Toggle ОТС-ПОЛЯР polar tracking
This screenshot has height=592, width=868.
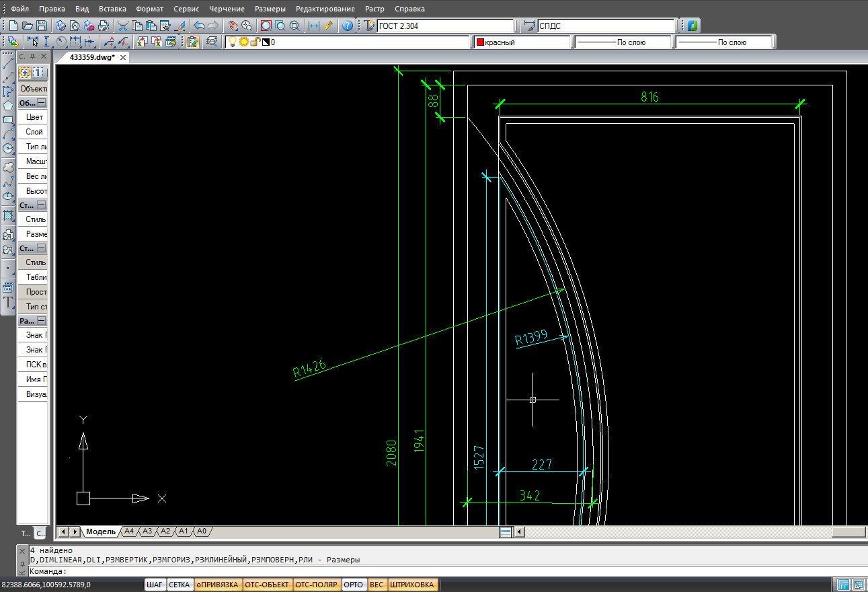pos(317,585)
